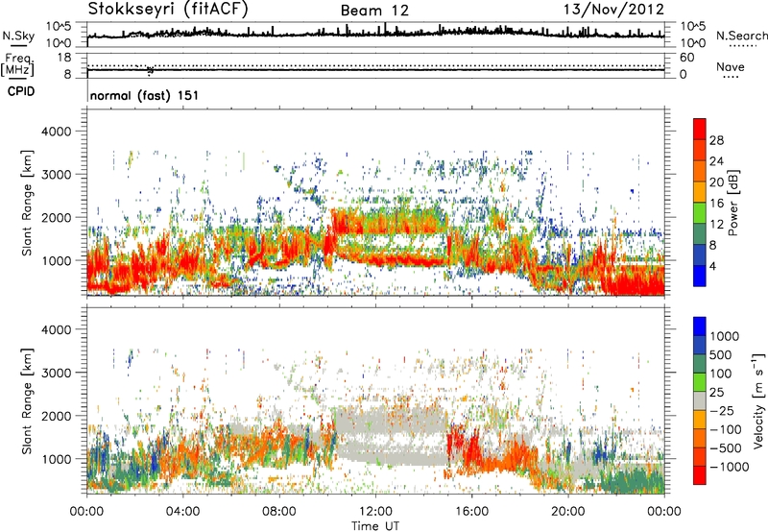The image size is (768, 532).
Task: Click the 18 tick on the frequency axis
Action: pos(64,58)
